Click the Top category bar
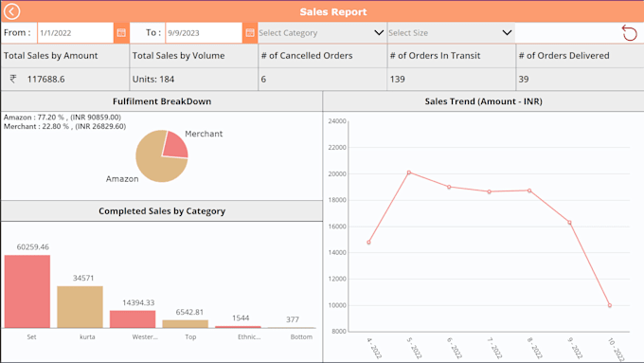644x363 pixels. [186, 324]
